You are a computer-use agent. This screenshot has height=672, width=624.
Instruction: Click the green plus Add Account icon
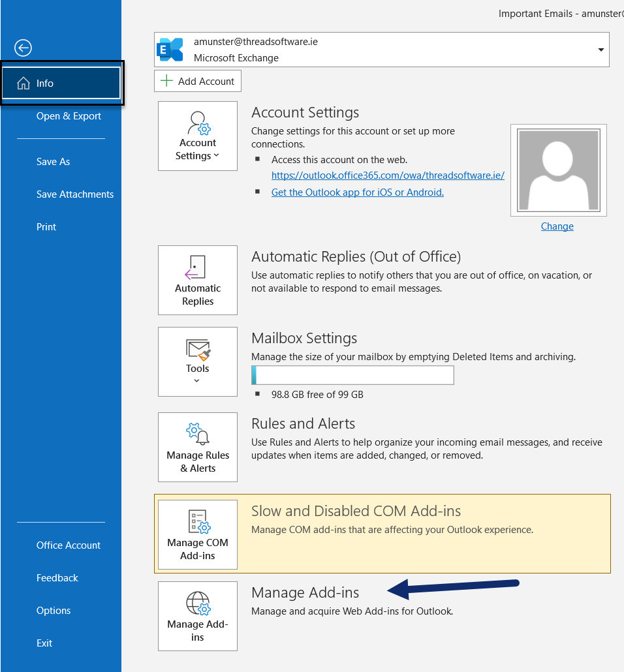[166, 80]
